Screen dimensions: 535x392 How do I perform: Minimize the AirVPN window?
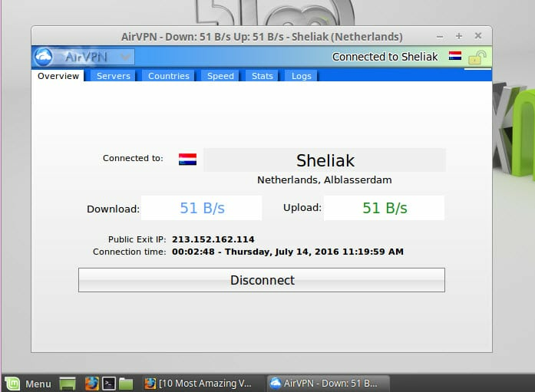tap(440, 36)
